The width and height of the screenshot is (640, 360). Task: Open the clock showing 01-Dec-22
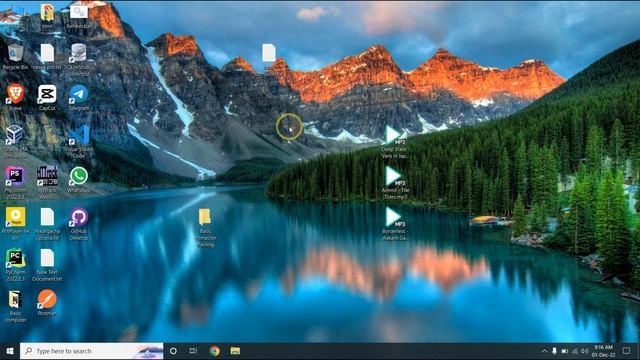[603, 351]
